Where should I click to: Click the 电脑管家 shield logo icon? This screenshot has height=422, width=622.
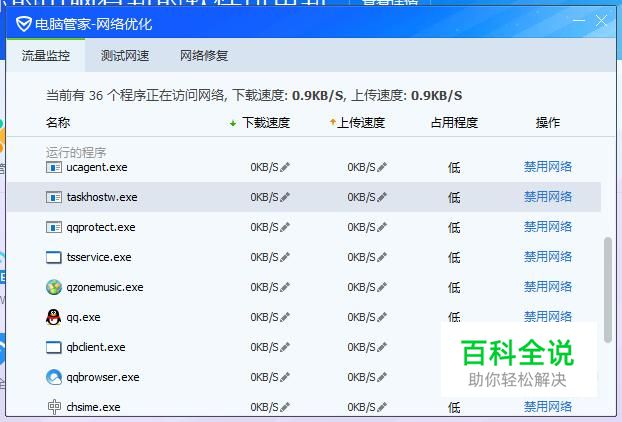[x=24, y=24]
